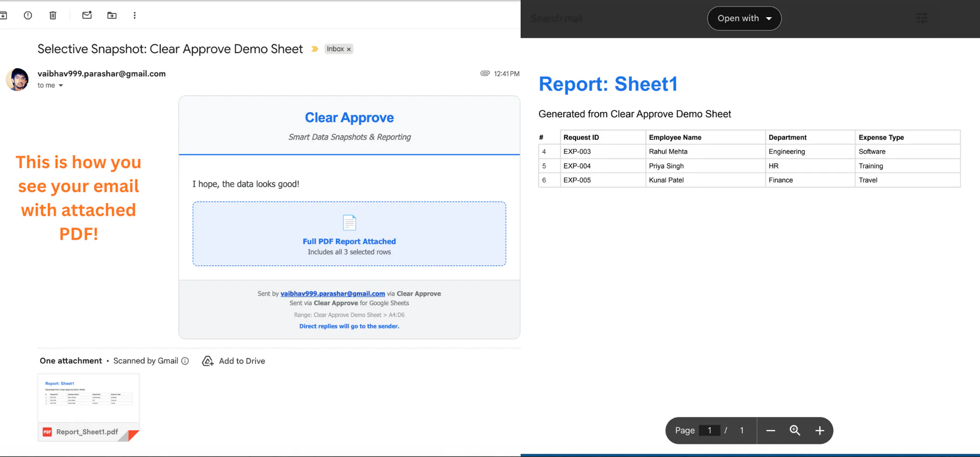Zoom in the PDF with the plus button
Image resolution: width=980 pixels, height=457 pixels.
820,431
